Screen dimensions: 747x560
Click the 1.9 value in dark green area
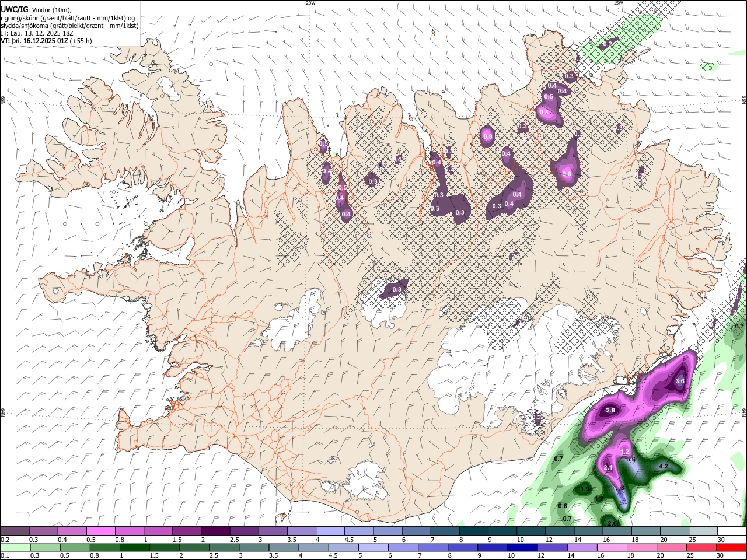pyautogui.click(x=585, y=489)
